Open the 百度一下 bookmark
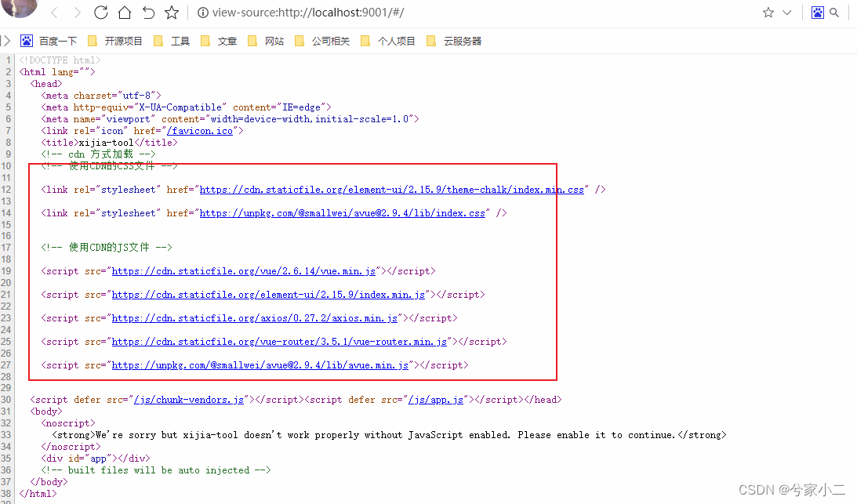 pos(49,41)
